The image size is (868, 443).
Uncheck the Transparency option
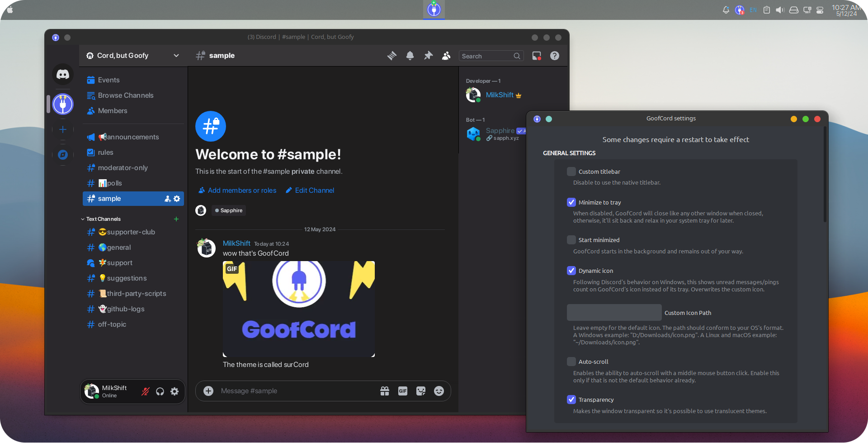[x=571, y=400]
